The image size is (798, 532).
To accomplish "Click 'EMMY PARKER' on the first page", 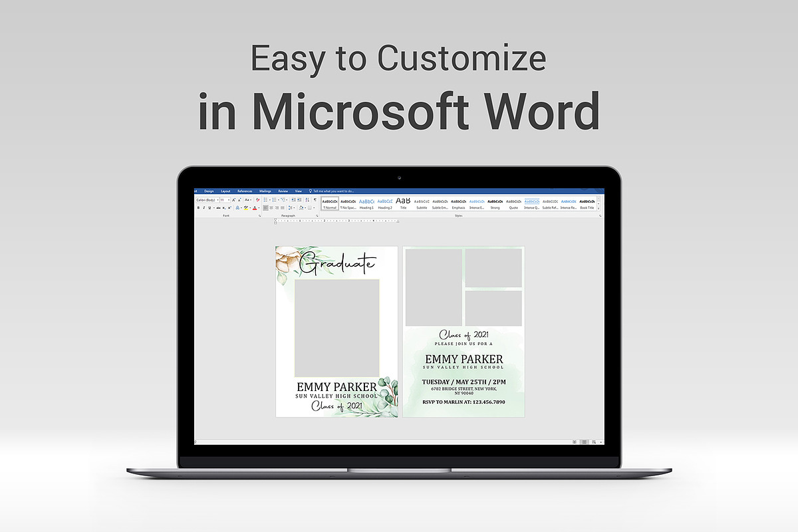I will (336, 386).
